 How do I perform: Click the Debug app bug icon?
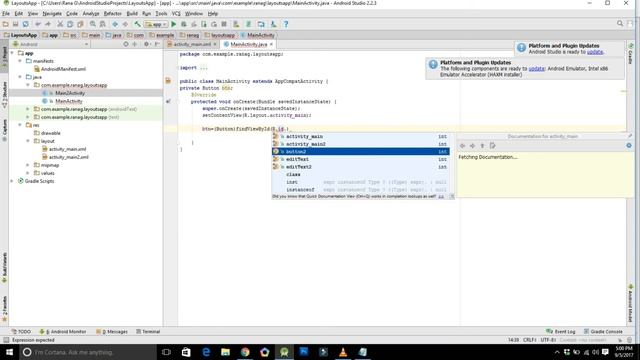pos(184,24)
